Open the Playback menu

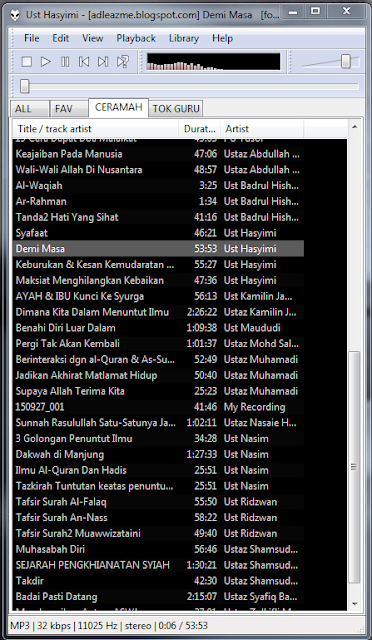(x=136, y=38)
